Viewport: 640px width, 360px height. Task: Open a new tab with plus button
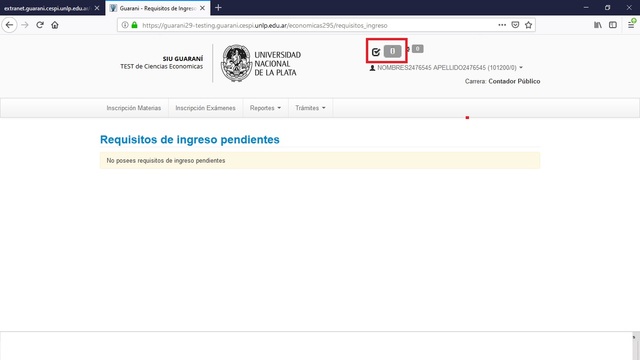pos(218,8)
